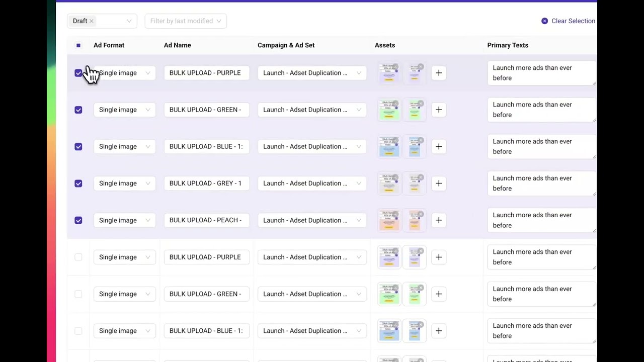Remove the Draft filter tag with its x
This screenshot has height=362, width=644.
[x=91, y=21]
